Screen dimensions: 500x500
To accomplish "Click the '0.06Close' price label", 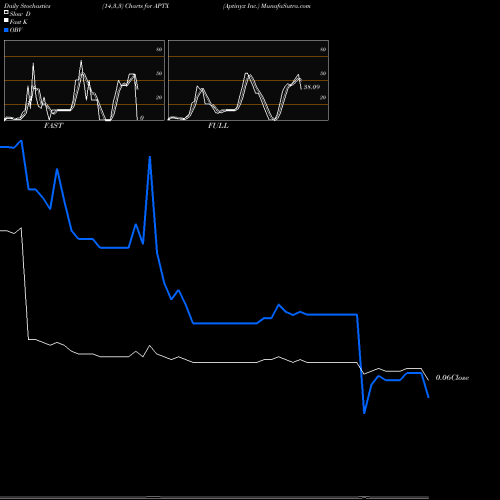I will [x=452, y=378].
